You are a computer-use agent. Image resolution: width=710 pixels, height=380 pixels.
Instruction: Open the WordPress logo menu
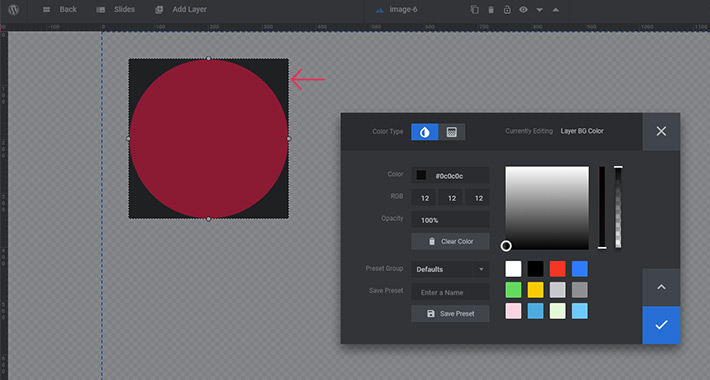14,10
